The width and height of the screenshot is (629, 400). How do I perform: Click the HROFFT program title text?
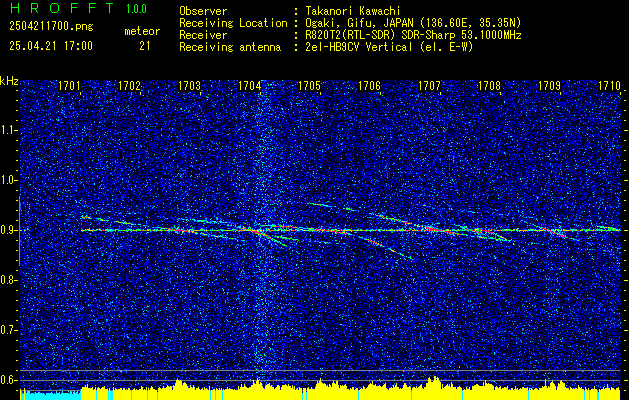click(62, 8)
